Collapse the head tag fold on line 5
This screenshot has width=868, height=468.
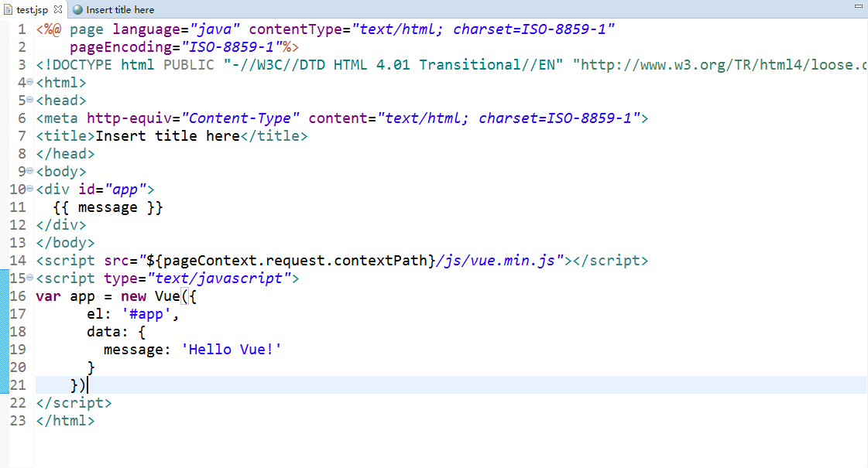click(30, 100)
